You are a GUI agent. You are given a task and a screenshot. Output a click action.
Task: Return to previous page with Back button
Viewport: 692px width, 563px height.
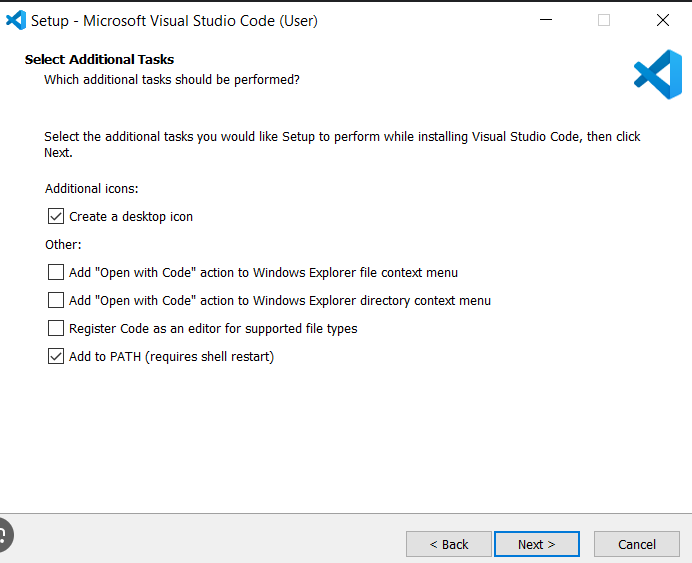(449, 544)
